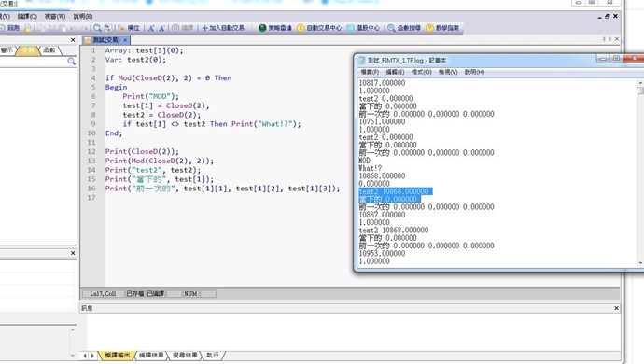Switch to the highlighted 交易 tab in left panel
644x364 pixels.
click(x=28, y=50)
